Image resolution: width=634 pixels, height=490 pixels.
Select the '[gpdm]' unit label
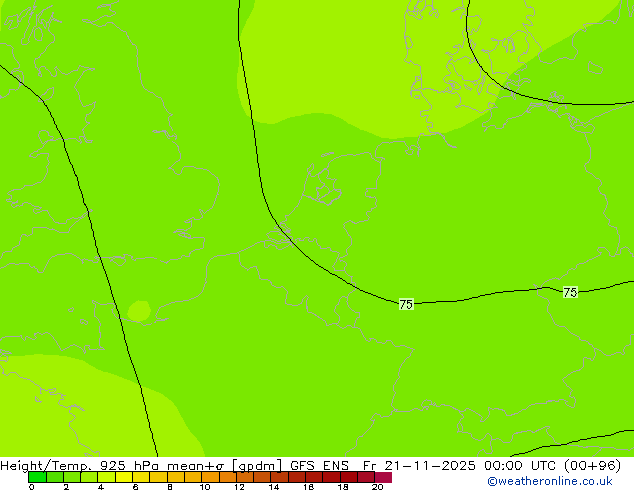pyautogui.click(x=257, y=465)
